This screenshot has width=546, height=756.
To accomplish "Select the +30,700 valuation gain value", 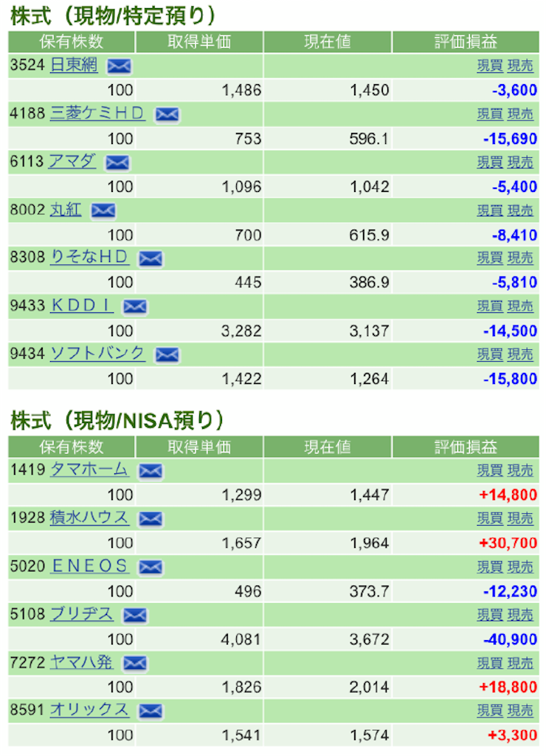I will click(x=508, y=543).
